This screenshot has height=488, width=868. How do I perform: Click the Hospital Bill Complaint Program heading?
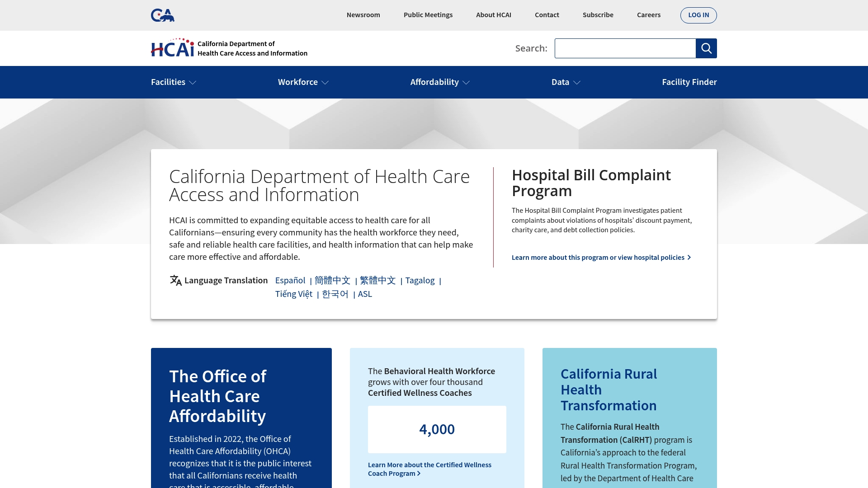pyautogui.click(x=591, y=183)
